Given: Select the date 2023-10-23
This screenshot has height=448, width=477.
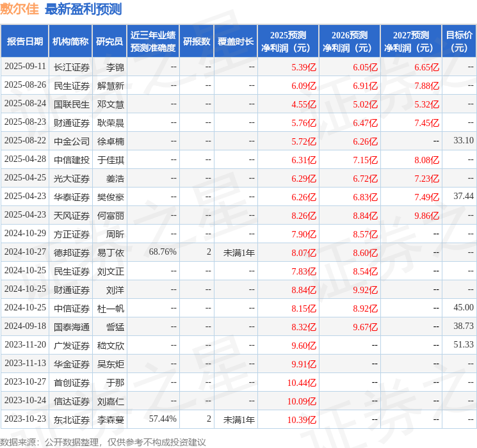Looking at the screenshot, I should pos(25,419).
